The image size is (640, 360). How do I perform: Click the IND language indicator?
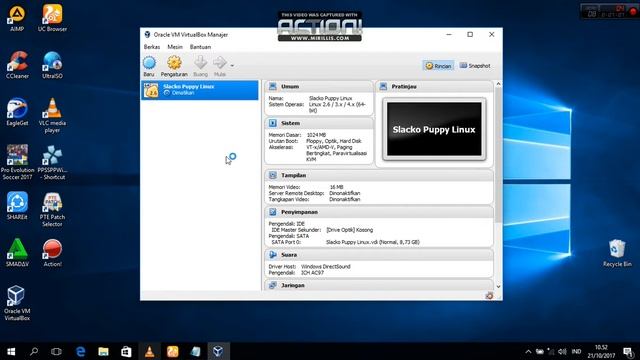(x=576, y=351)
